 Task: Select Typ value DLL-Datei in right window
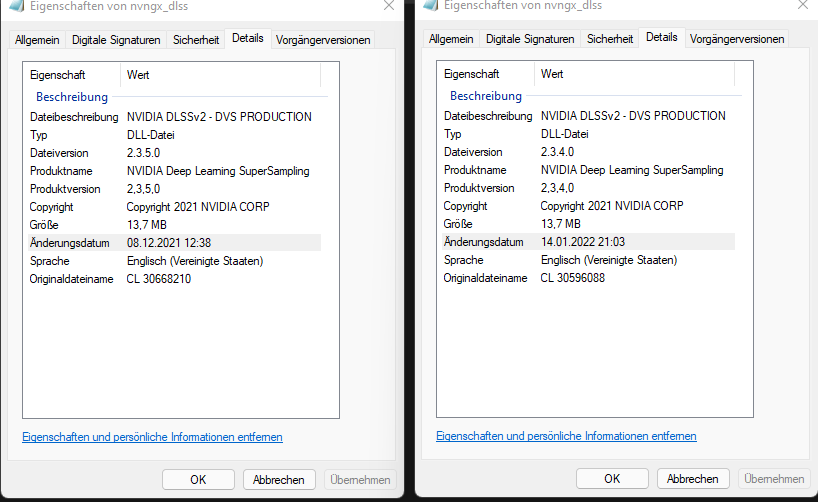[564, 134]
